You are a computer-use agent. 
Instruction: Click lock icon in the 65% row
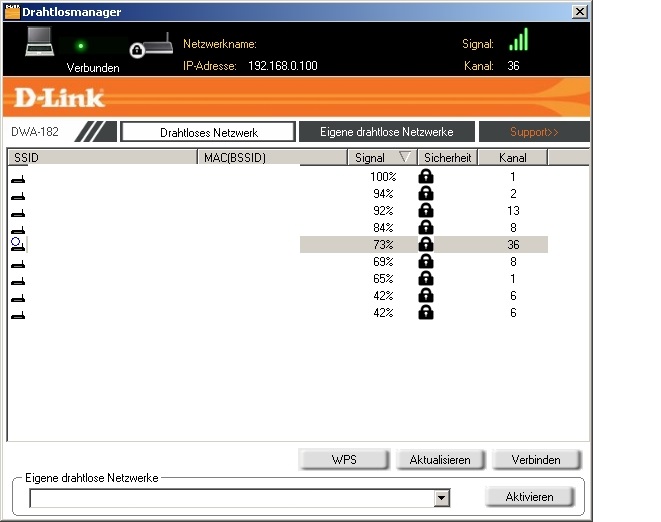click(426, 278)
